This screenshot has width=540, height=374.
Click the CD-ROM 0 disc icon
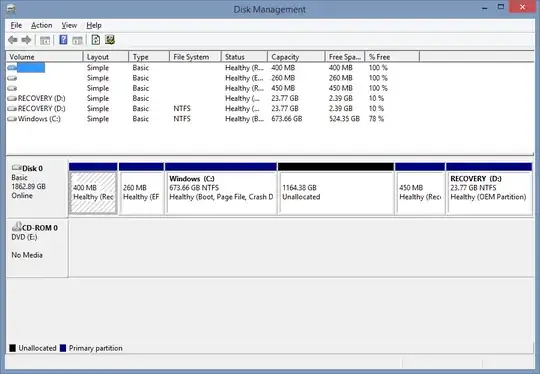[17, 227]
